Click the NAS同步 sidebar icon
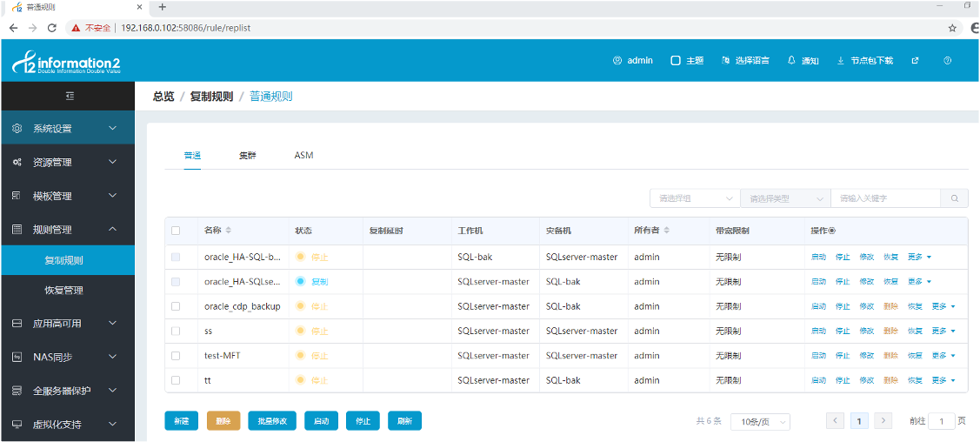 (17, 357)
